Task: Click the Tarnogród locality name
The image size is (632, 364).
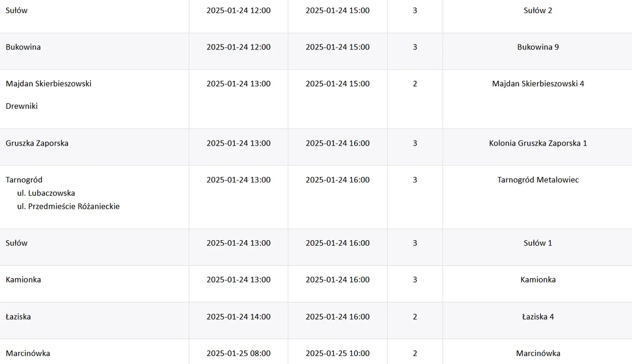Action: click(x=24, y=180)
